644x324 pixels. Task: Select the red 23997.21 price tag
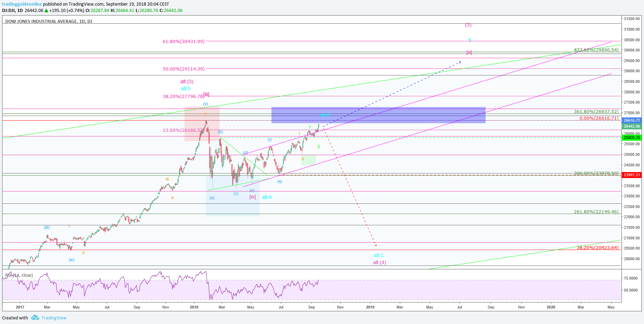click(632, 175)
